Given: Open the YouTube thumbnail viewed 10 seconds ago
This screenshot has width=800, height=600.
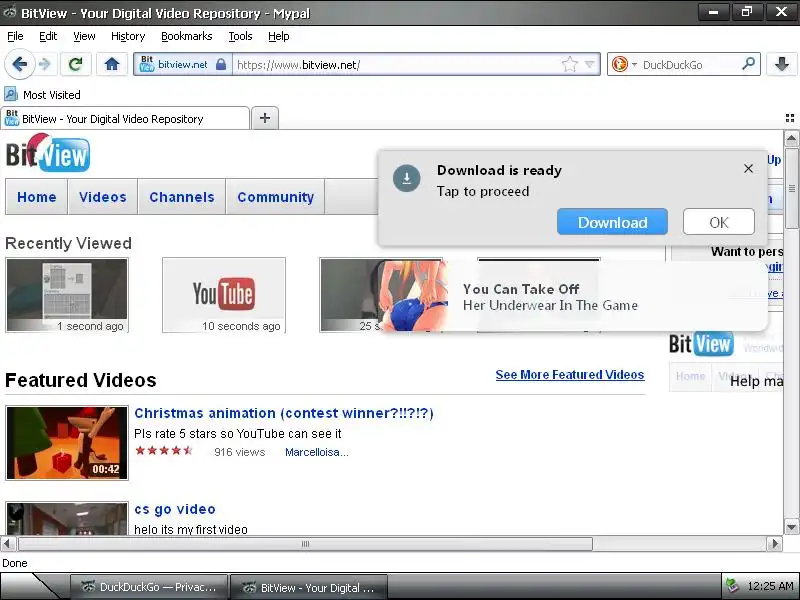Looking at the screenshot, I should pos(224,295).
